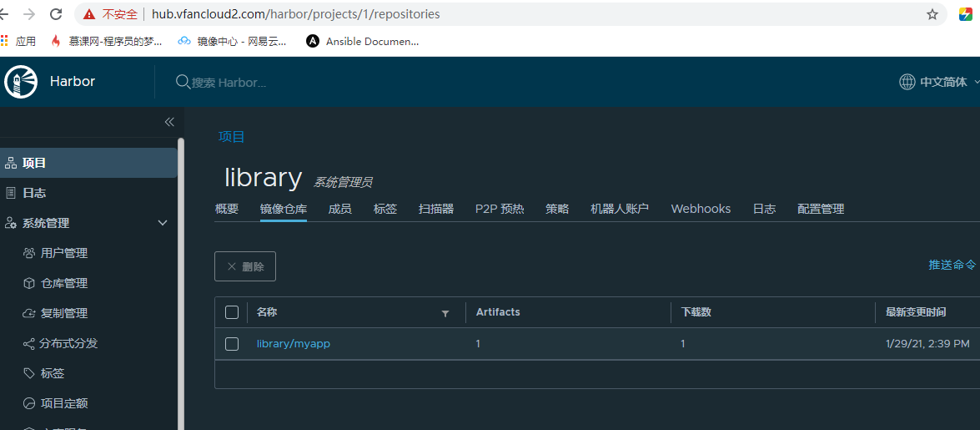Toggle the select-all checkbox in table header
The image size is (980, 430).
pyautogui.click(x=232, y=312)
